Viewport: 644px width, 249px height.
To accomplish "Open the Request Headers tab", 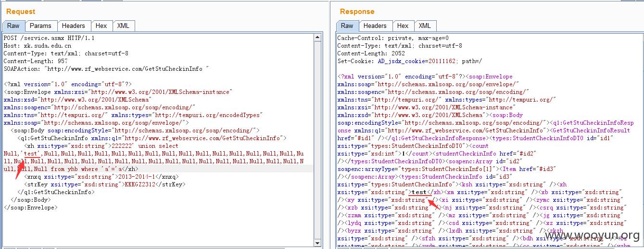I will point(74,26).
